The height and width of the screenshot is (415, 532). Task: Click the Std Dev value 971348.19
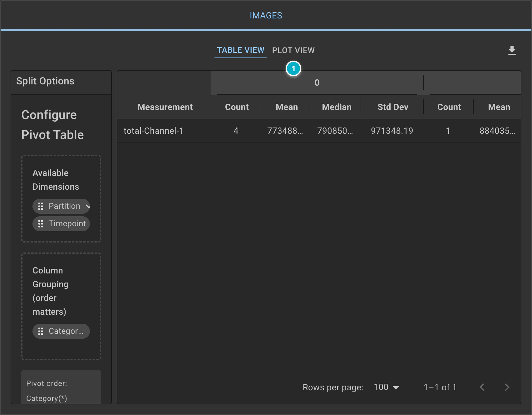(x=392, y=131)
